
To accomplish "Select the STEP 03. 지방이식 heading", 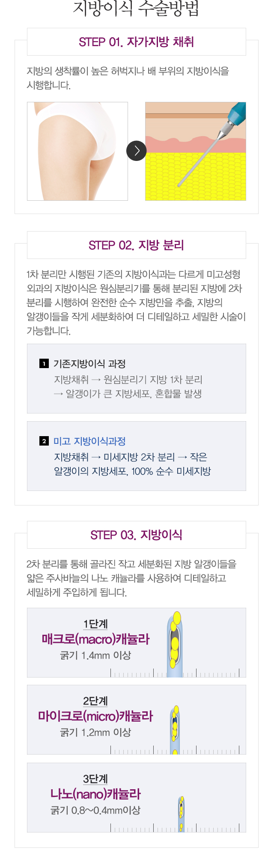I will [x=137, y=535].
